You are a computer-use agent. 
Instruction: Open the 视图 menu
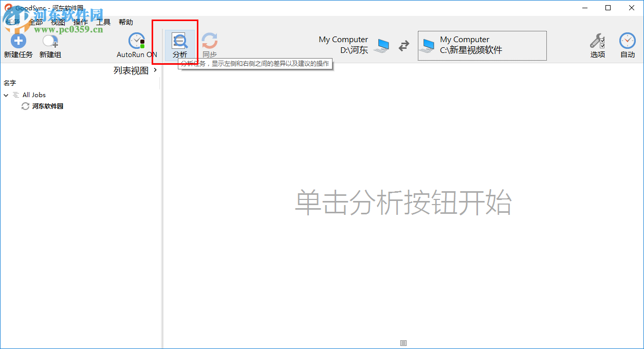[59, 22]
